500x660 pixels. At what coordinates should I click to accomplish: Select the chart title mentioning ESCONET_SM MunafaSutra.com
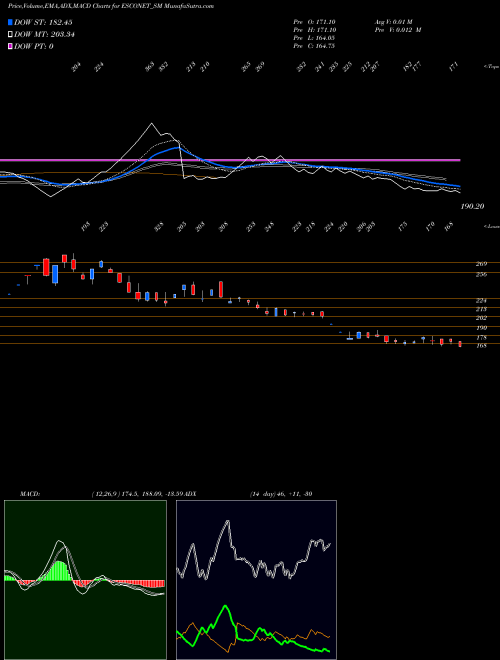pyautogui.click(x=110, y=6)
